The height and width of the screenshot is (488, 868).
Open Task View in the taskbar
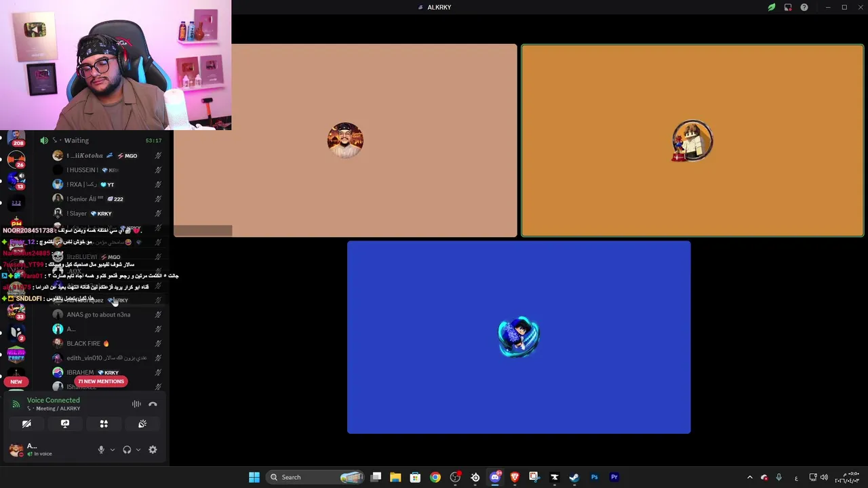click(x=376, y=477)
